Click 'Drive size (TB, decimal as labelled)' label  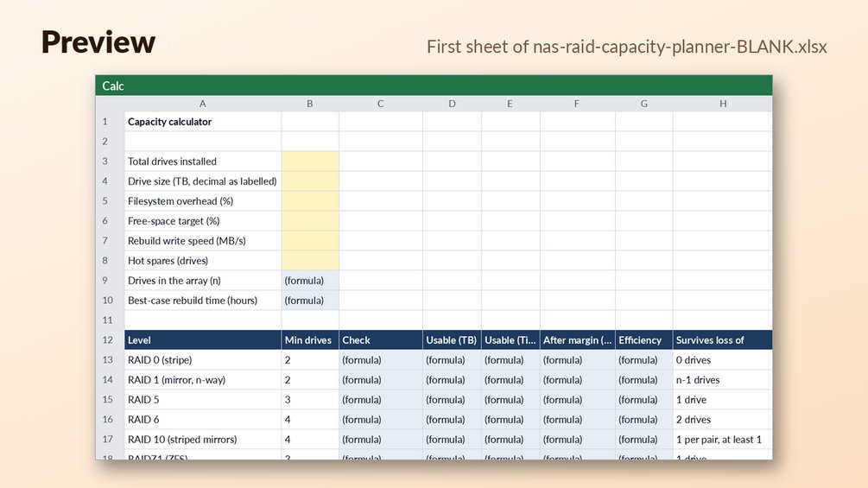[x=202, y=181]
